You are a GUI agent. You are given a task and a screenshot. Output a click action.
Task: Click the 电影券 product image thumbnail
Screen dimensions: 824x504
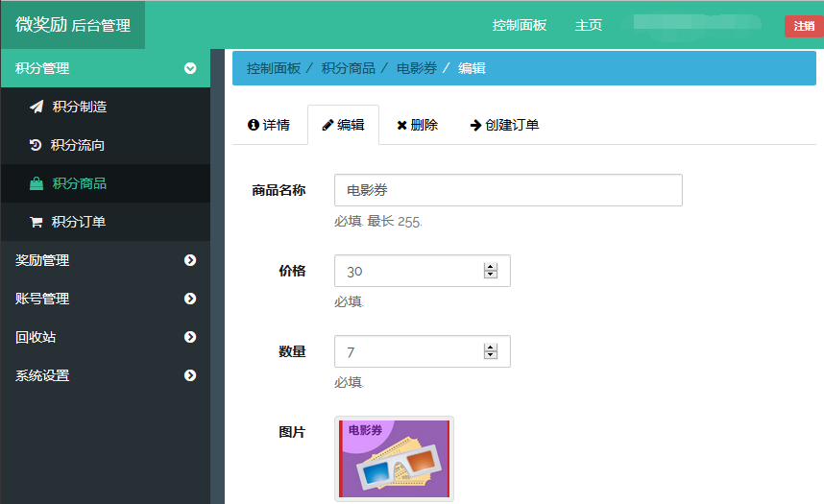[394, 459]
